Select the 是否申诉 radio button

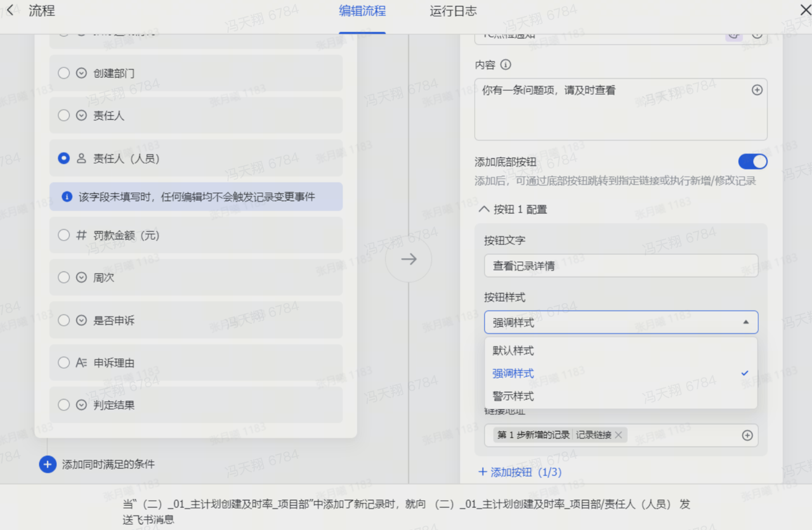[x=63, y=320]
